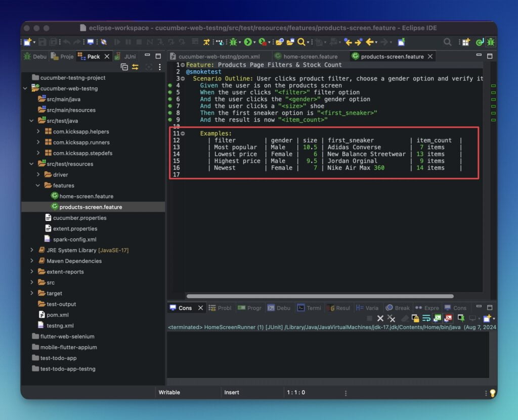Viewport: 518px width, 420px height.
Task: Select extent.properties in the tree
Action: coord(75,228)
